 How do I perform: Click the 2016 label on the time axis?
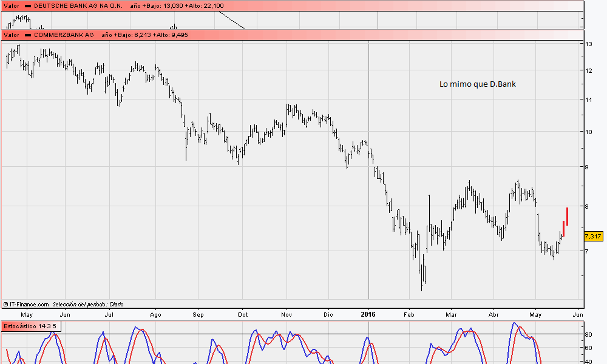[368, 314]
